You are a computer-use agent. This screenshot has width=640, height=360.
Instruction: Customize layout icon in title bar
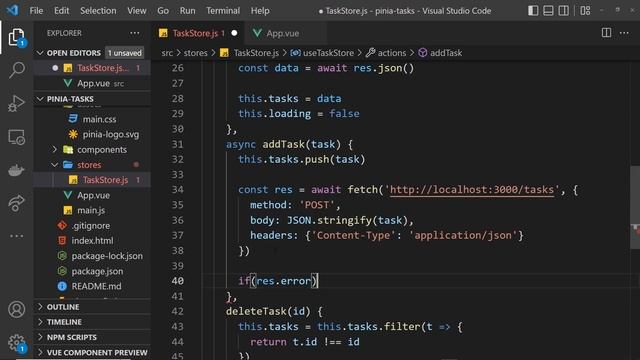point(585,11)
